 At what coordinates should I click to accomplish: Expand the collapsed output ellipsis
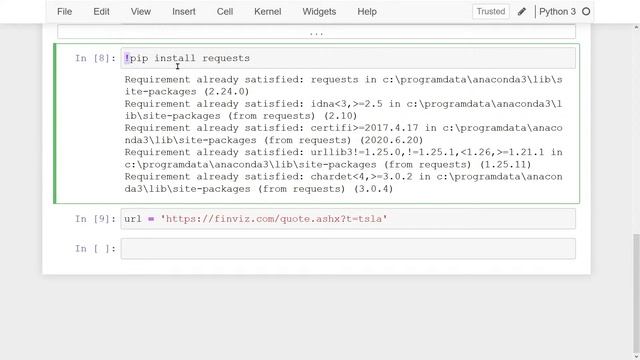(x=316, y=32)
